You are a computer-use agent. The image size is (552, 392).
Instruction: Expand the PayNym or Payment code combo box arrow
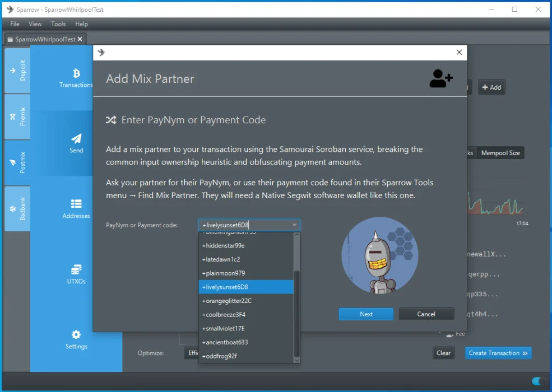pos(294,225)
